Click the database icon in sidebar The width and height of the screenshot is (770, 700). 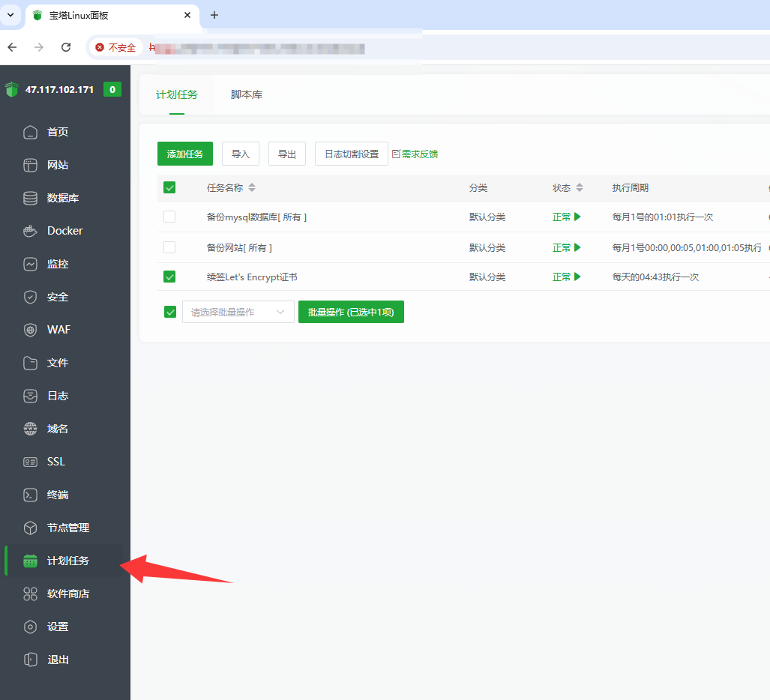[x=30, y=198]
